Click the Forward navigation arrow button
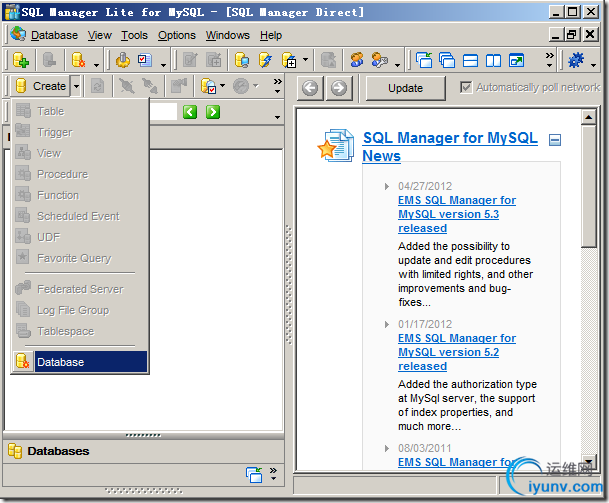 (x=339, y=88)
